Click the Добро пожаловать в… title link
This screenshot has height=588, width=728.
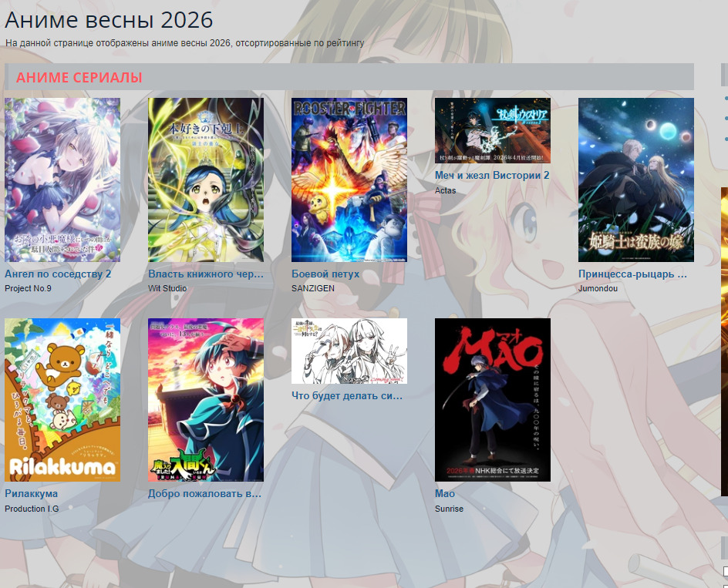[x=205, y=493]
